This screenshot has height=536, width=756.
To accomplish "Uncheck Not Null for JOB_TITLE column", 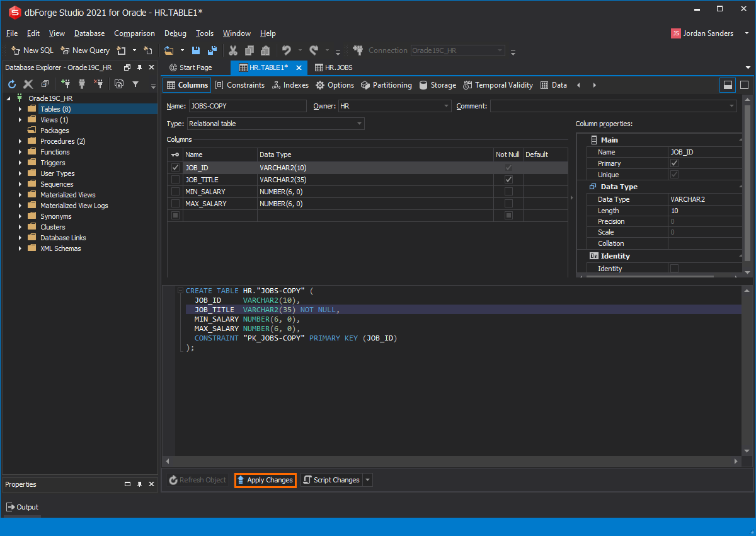I will click(508, 179).
